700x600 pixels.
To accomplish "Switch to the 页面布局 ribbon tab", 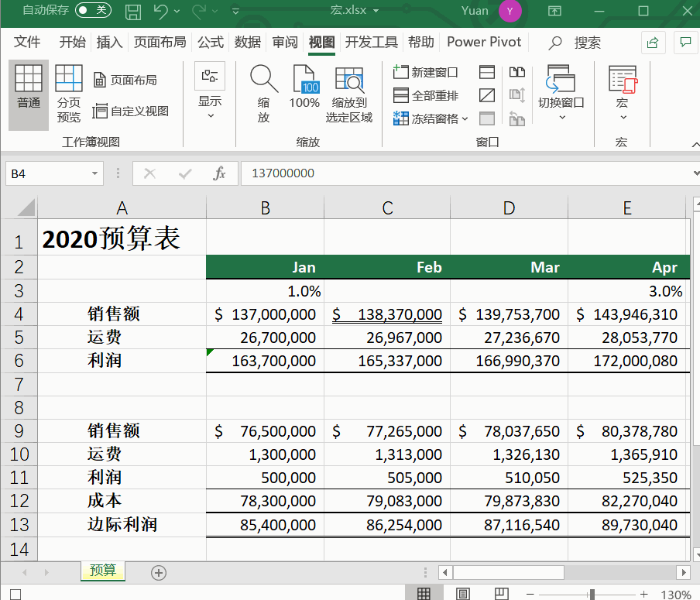I will 160,42.
